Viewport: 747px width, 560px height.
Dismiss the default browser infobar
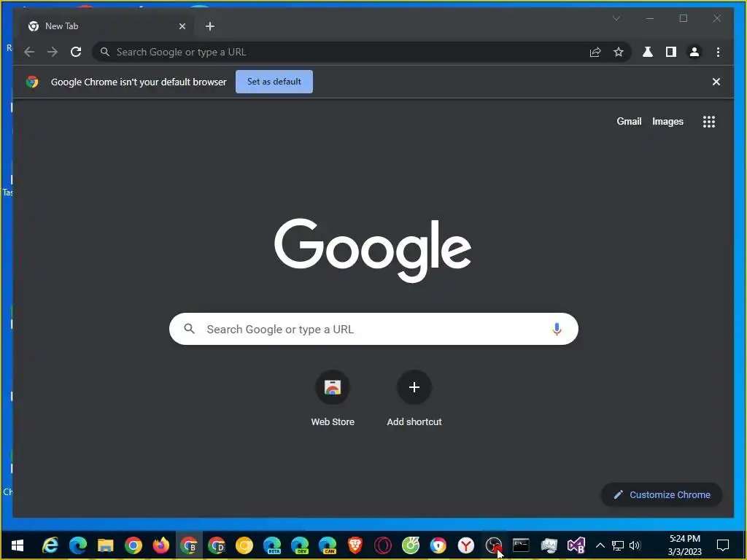pyautogui.click(x=716, y=82)
